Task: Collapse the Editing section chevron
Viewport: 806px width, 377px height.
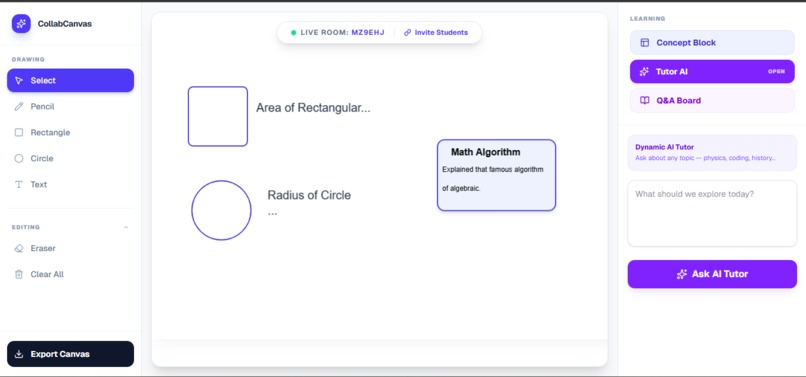Action: 126,227
